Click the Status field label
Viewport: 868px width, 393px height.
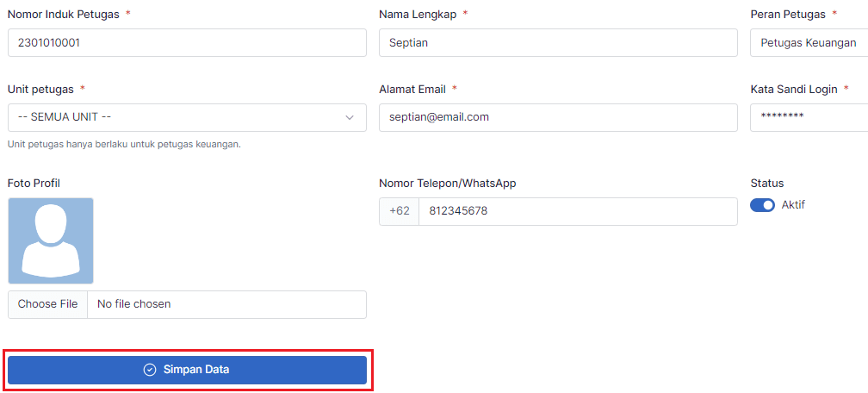[767, 183]
